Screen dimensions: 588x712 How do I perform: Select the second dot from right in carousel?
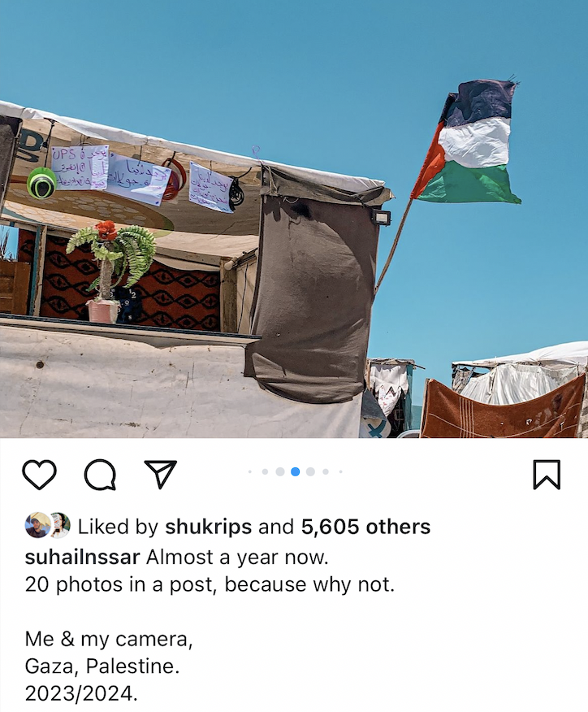pos(326,471)
